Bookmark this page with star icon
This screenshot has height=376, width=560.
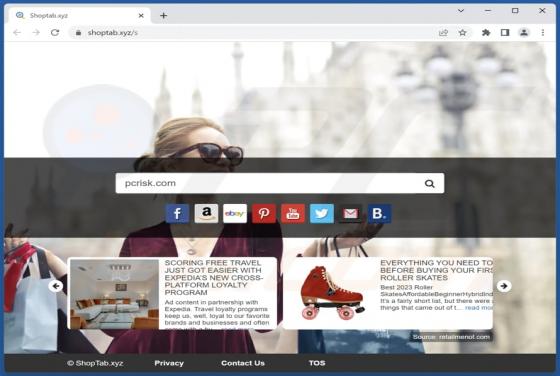(x=462, y=32)
